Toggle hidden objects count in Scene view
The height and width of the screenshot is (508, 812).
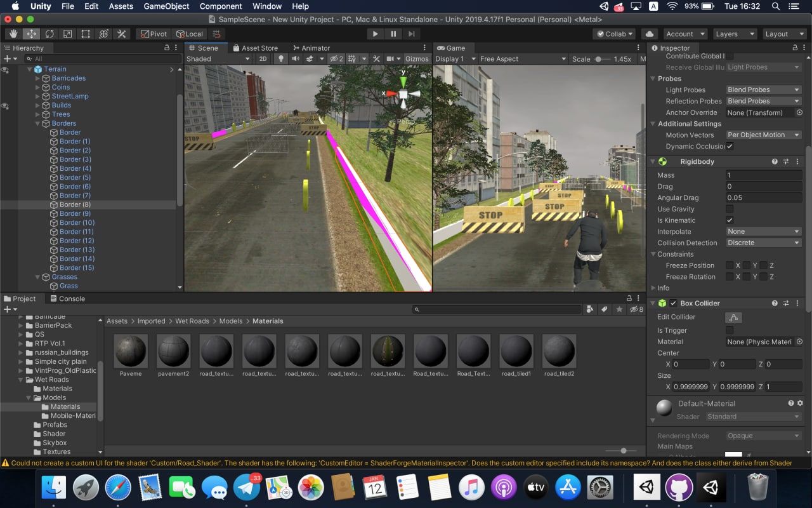click(337, 58)
